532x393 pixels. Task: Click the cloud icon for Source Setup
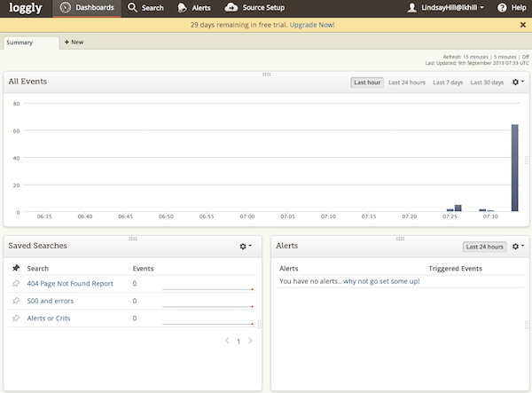[x=231, y=7]
